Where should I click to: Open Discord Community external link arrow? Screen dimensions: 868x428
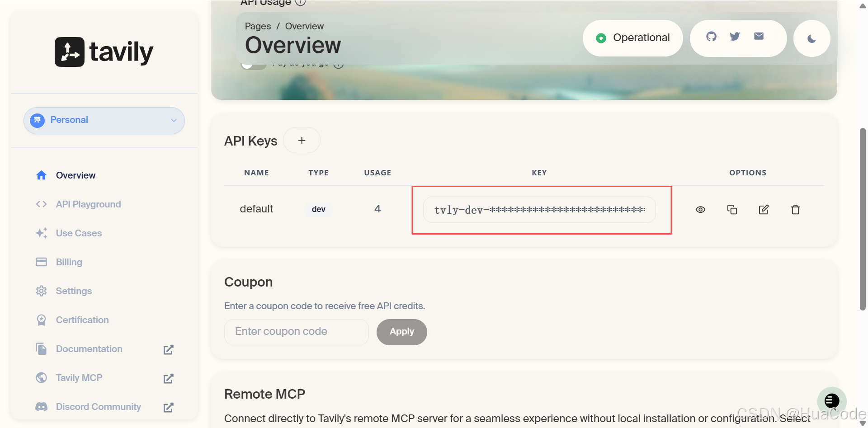[168, 407]
